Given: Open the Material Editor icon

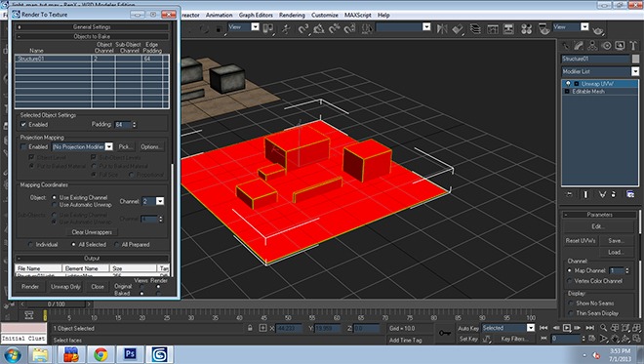Looking at the screenshot, I should pyautogui.click(x=527, y=28).
